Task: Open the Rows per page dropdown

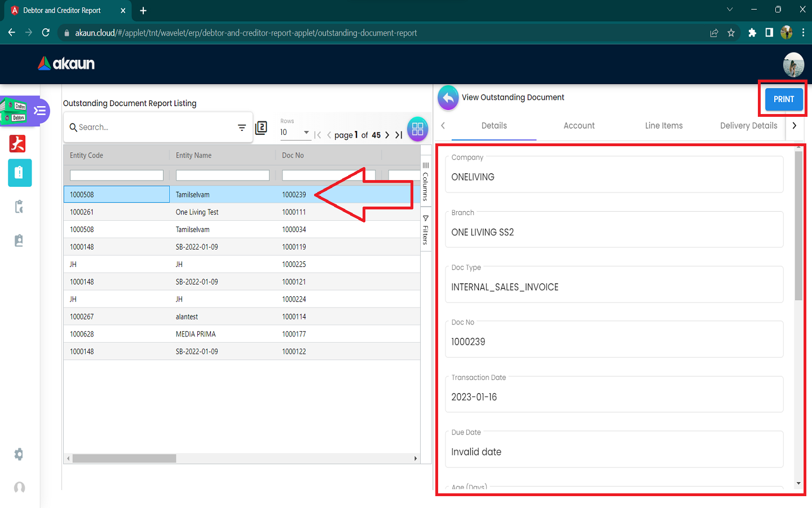Action: point(295,133)
